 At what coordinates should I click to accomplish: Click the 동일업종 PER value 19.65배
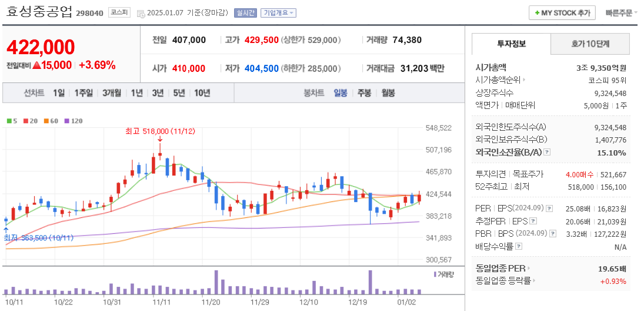[x=612, y=269]
